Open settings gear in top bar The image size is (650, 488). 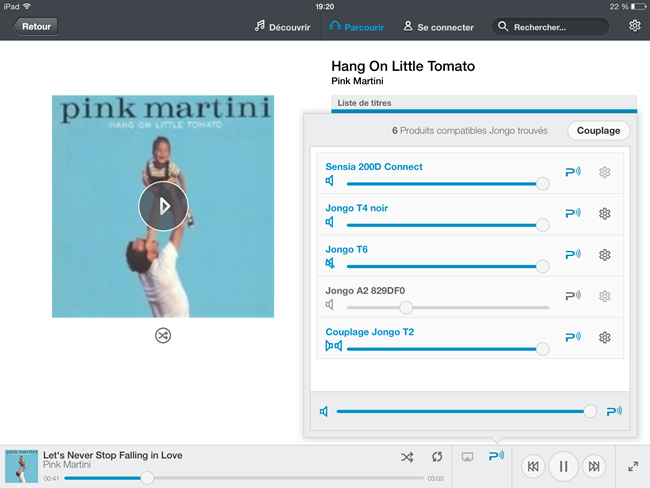635,26
